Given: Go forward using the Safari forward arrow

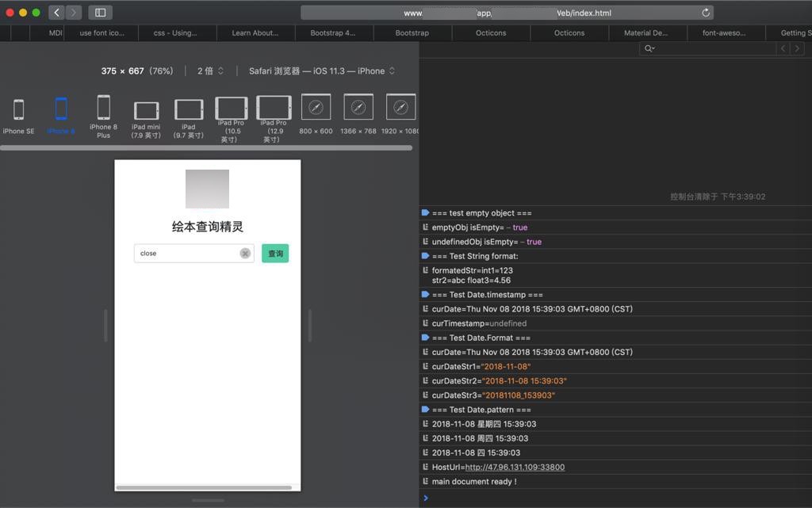Looking at the screenshot, I should (x=74, y=13).
